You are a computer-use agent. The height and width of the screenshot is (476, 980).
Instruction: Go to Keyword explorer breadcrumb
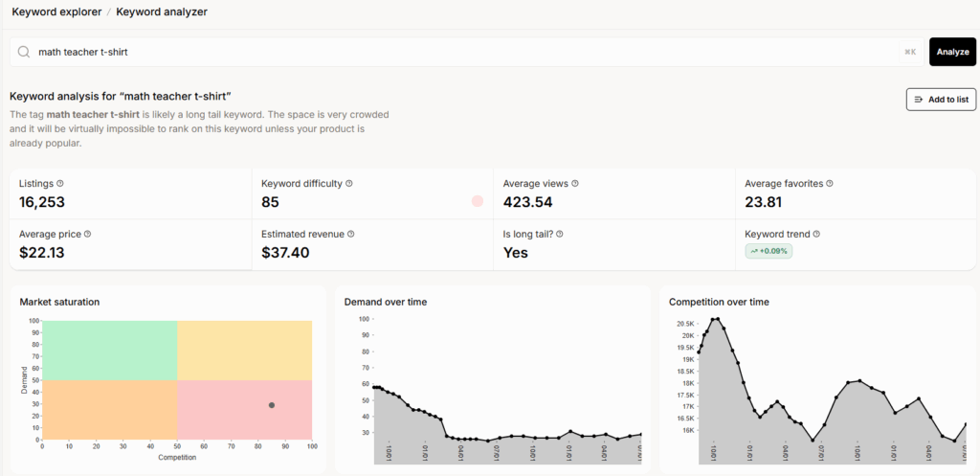[56, 11]
